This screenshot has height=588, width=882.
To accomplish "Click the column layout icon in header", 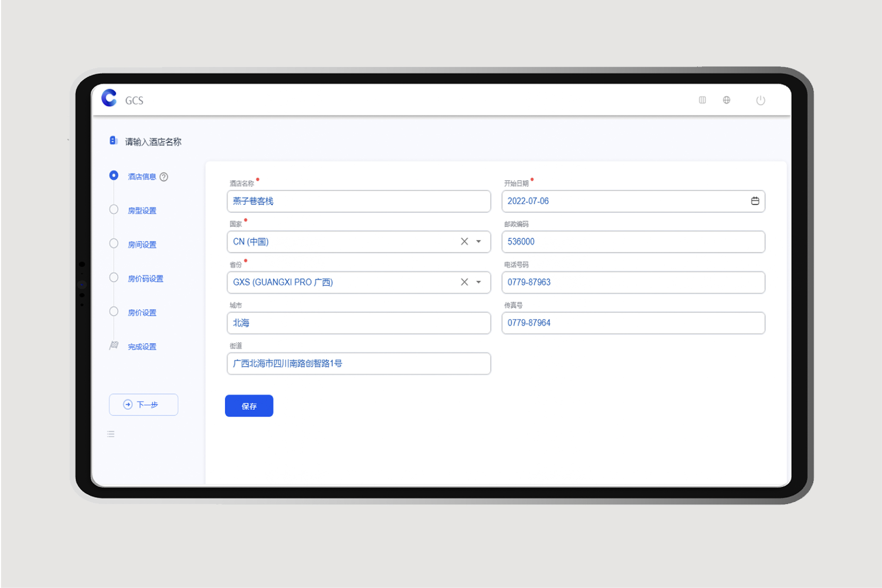I will 702,100.
